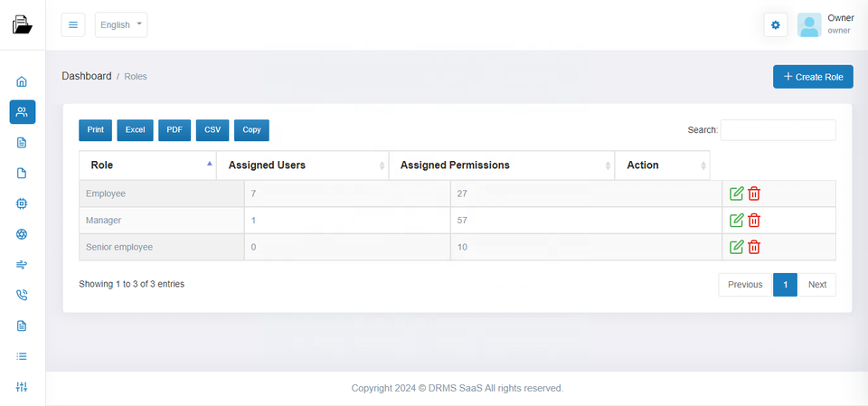The image size is (868, 406).
Task: Open the home dashboard sidebar icon
Action: click(x=23, y=81)
